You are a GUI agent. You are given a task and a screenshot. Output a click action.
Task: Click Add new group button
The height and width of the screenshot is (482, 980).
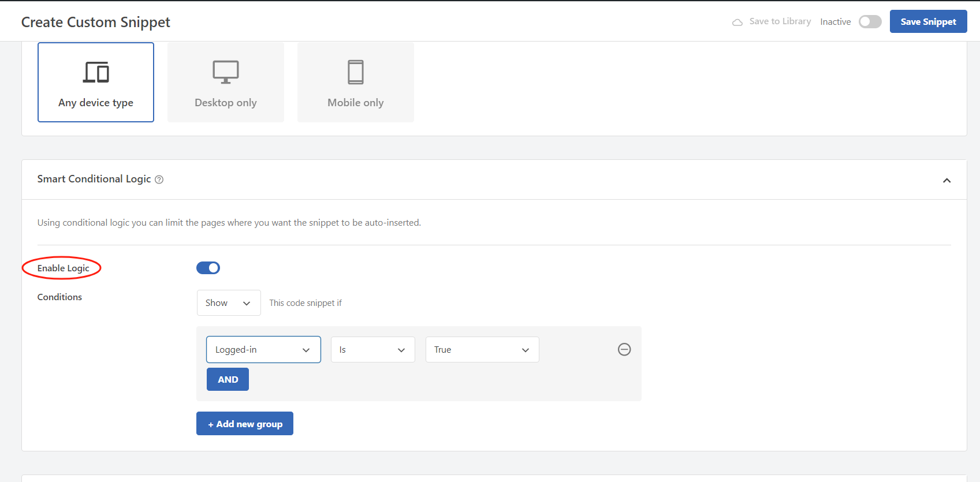point(245,424)
